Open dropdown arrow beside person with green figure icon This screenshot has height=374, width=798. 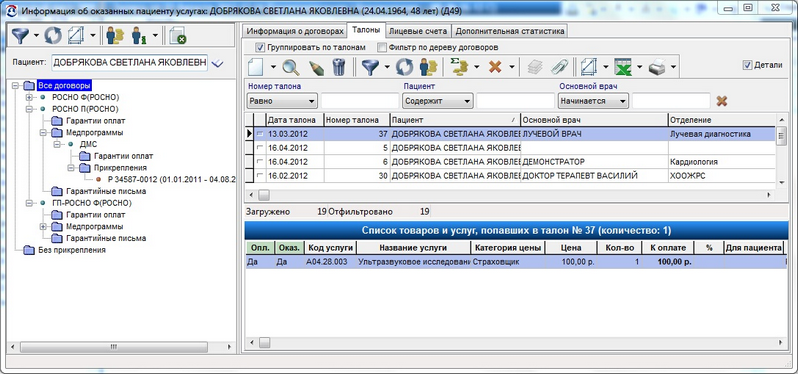[155, 36]
